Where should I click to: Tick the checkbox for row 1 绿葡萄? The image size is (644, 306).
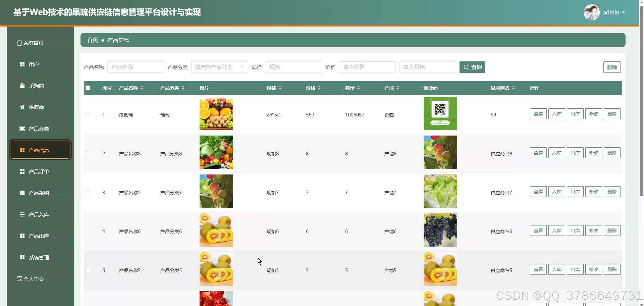click(88, 114)
